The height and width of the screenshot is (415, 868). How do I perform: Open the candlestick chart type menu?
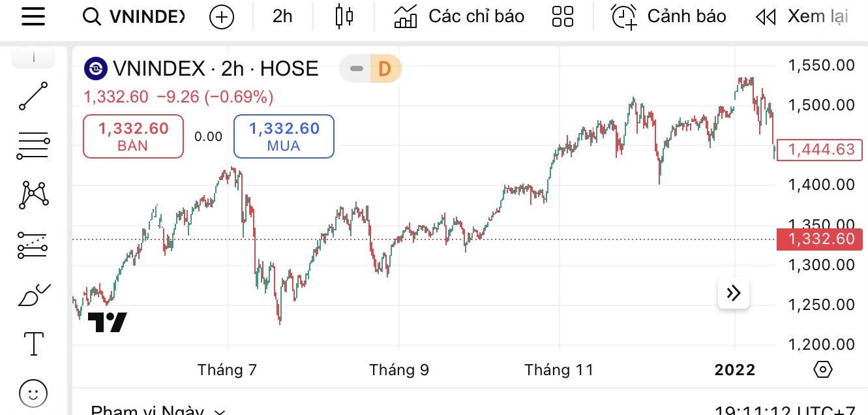[x=344, y=17]
